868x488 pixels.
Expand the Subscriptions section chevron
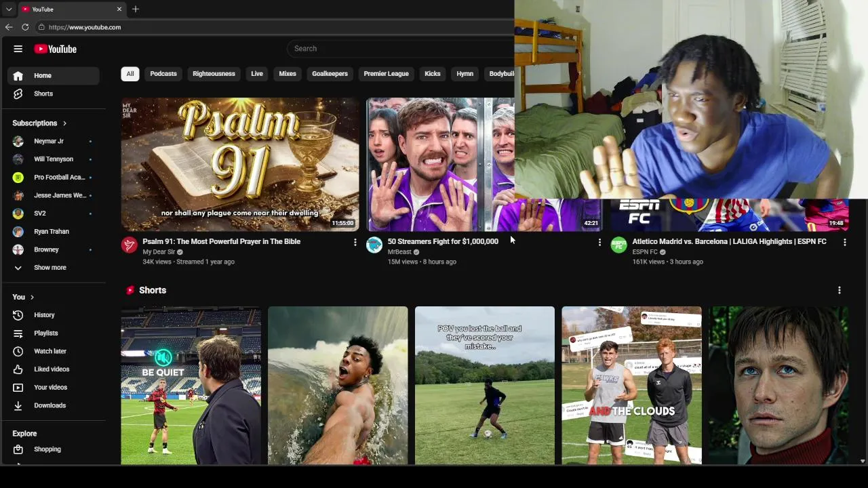(x=64, y=123)
